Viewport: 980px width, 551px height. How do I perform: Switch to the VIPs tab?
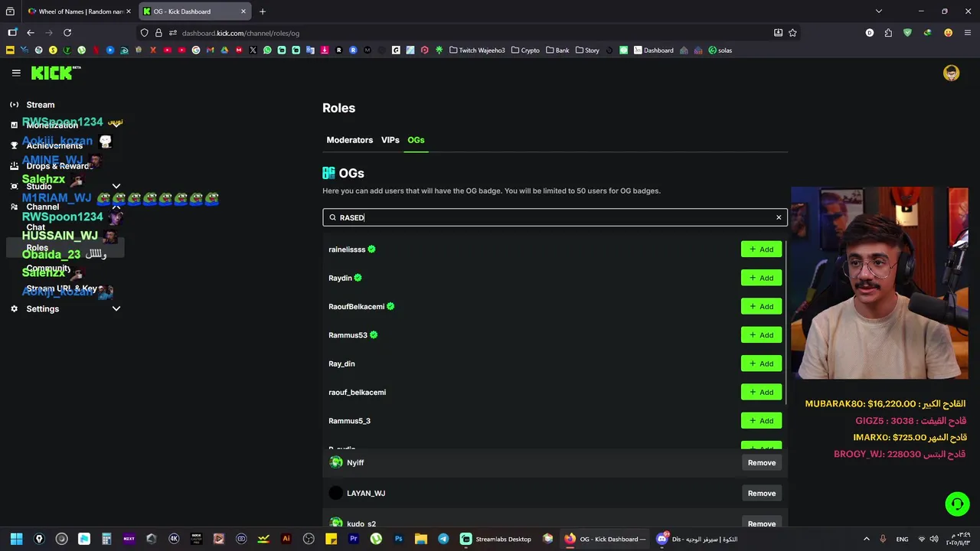tap(390, 140)
